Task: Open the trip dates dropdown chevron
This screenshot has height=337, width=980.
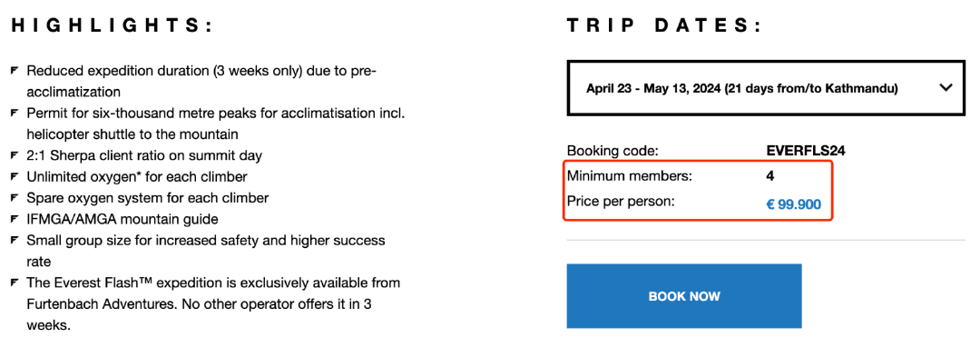Action: point(946,87)
